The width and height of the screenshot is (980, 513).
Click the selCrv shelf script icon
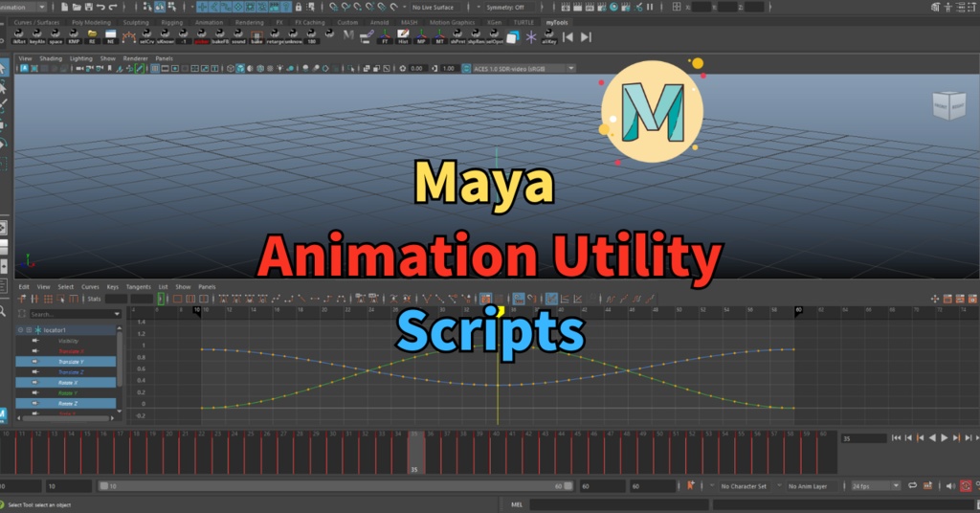coord(146,37)
